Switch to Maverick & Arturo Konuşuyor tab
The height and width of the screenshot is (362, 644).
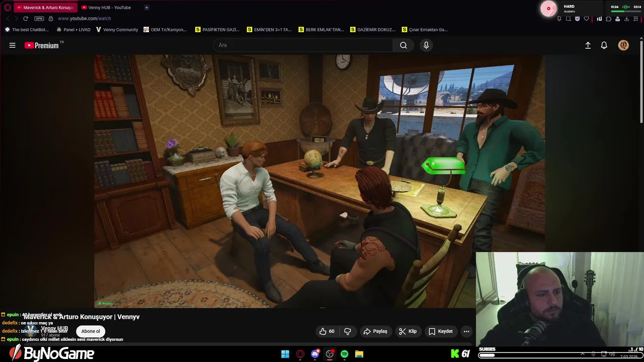click(x=45, y=8)
